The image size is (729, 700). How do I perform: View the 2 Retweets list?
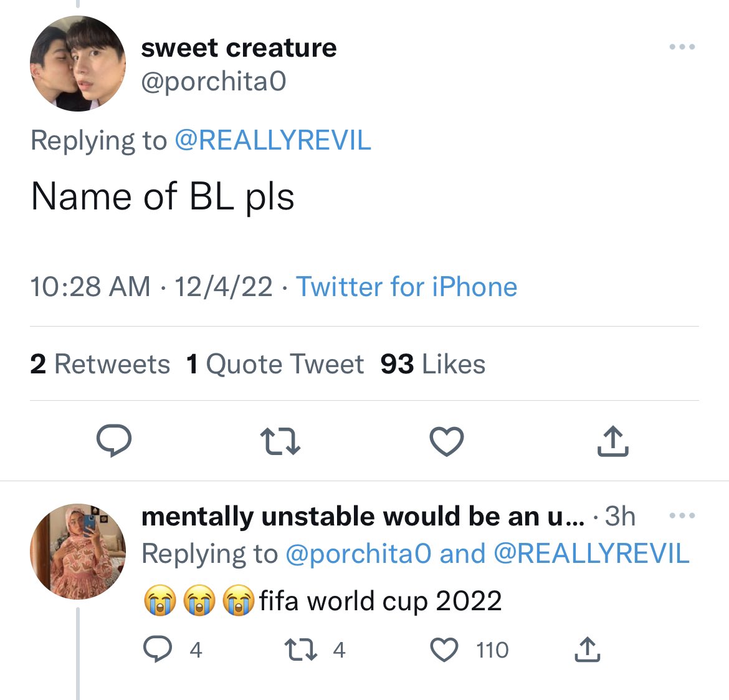pos(100,364)
